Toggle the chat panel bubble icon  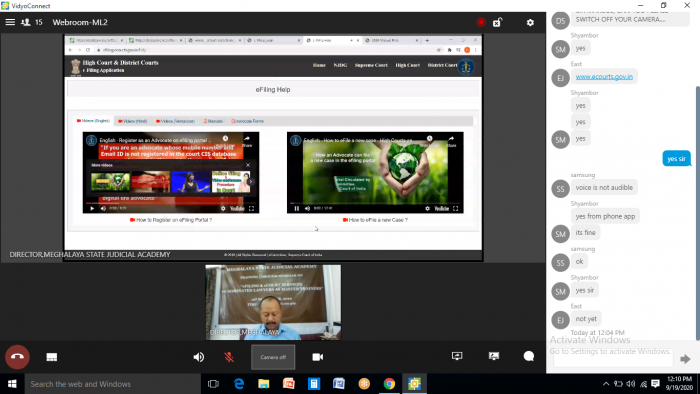529,356
